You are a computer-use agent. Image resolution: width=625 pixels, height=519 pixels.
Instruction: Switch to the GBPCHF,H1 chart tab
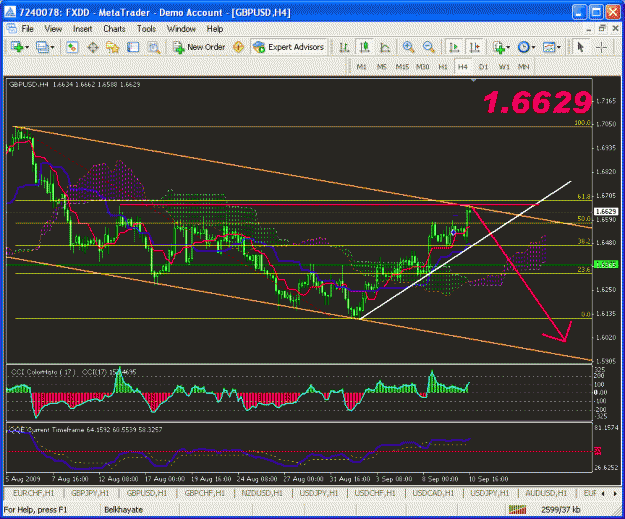point(204,493)
